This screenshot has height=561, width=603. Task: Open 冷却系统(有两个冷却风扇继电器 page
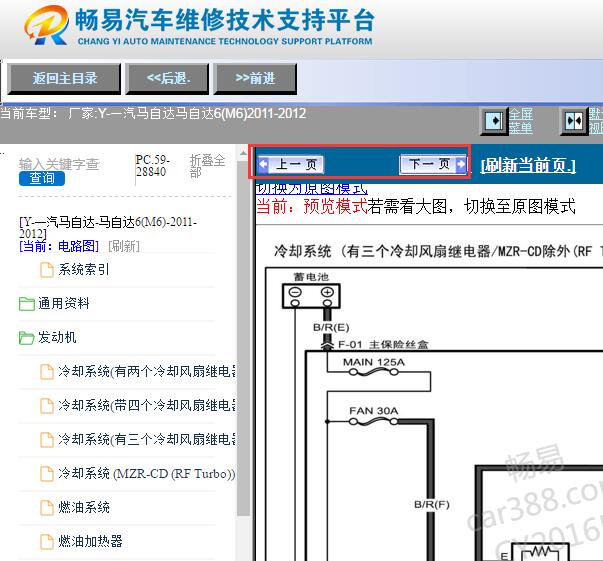(x=147, y=371)
